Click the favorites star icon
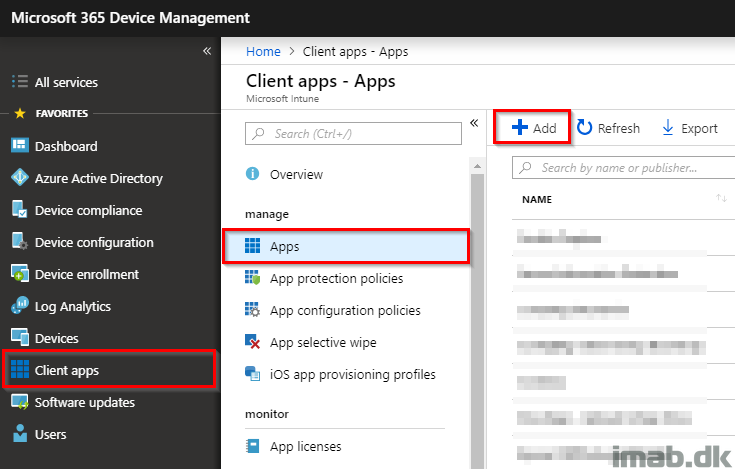The image size is (735, 469). coord(20,113)
